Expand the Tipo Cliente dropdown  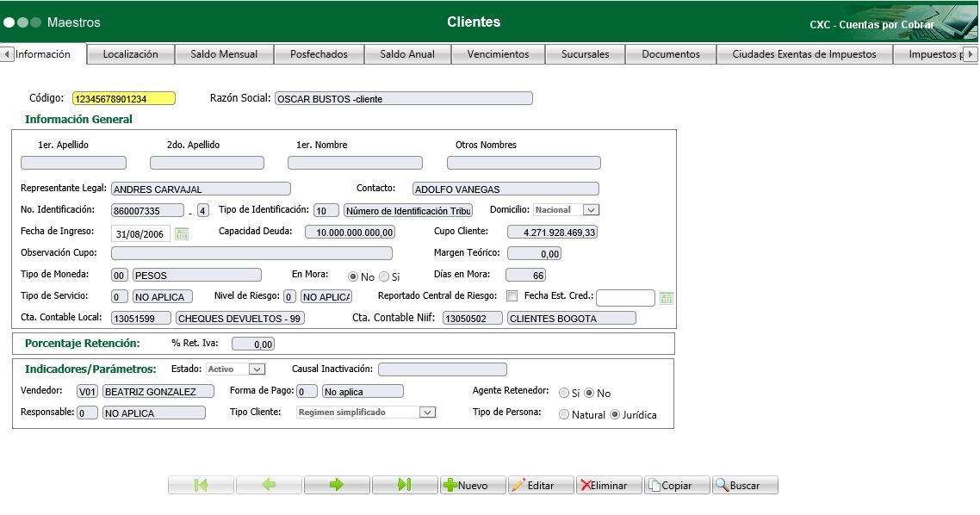click(x=427, y=413)
